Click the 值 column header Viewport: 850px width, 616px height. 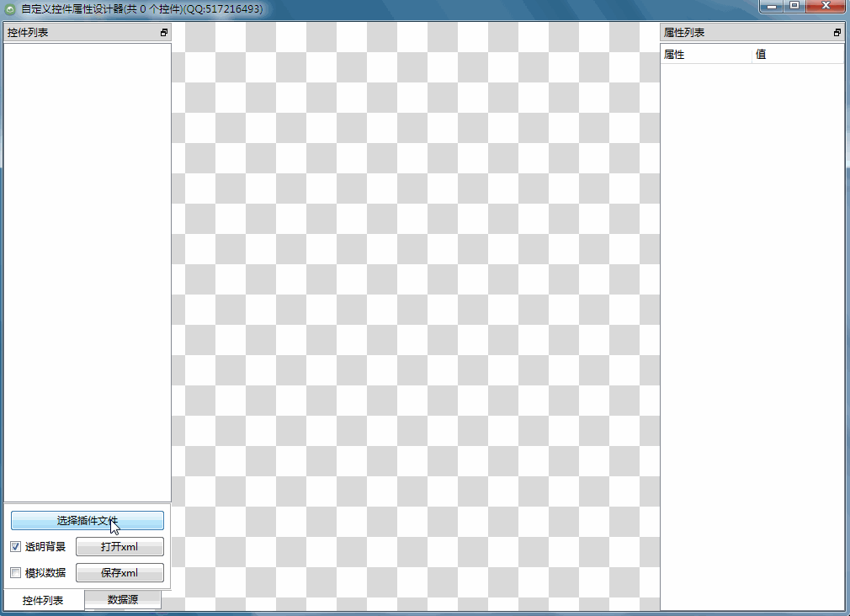798,55
